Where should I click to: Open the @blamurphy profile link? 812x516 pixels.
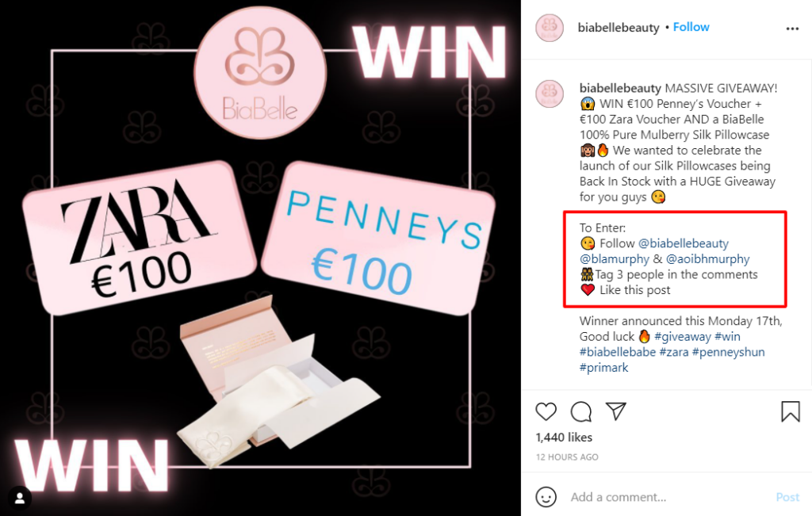click(x=615, y=258)
